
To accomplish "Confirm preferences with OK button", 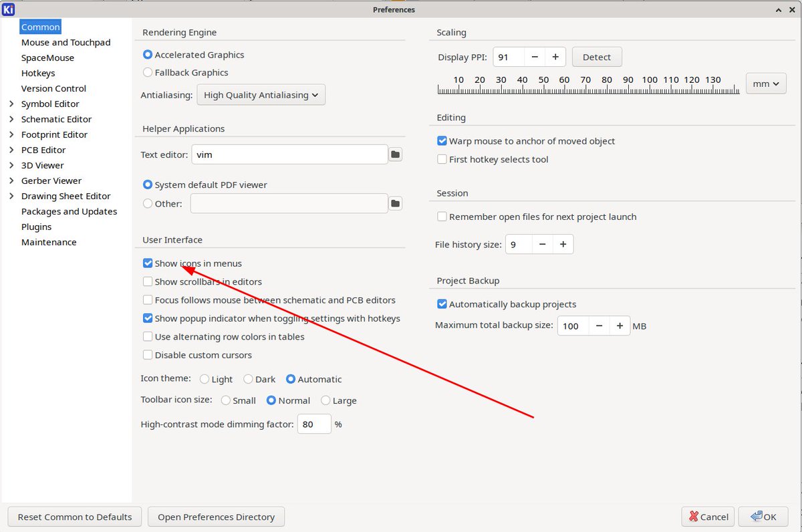I will tap(763, 517).
